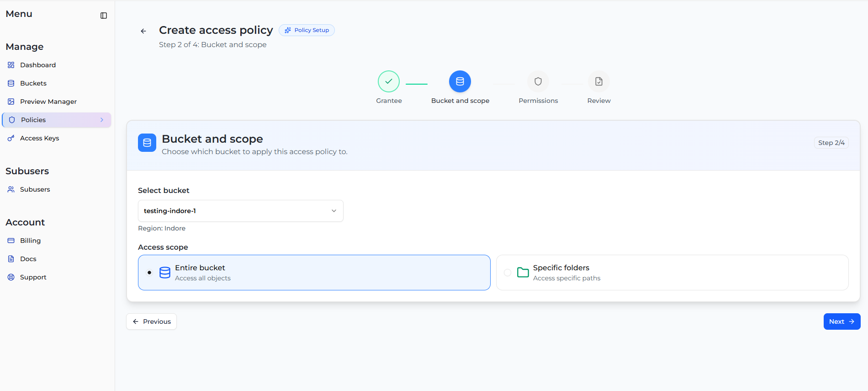This screenshot has height=391, width=868.
Task: Click the Billing menu label
Action: click(x=30, y=241)
